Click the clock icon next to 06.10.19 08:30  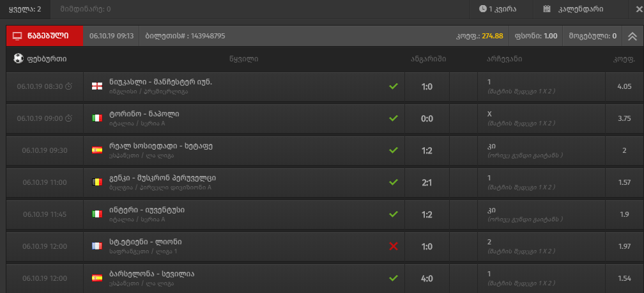[69, 86]
